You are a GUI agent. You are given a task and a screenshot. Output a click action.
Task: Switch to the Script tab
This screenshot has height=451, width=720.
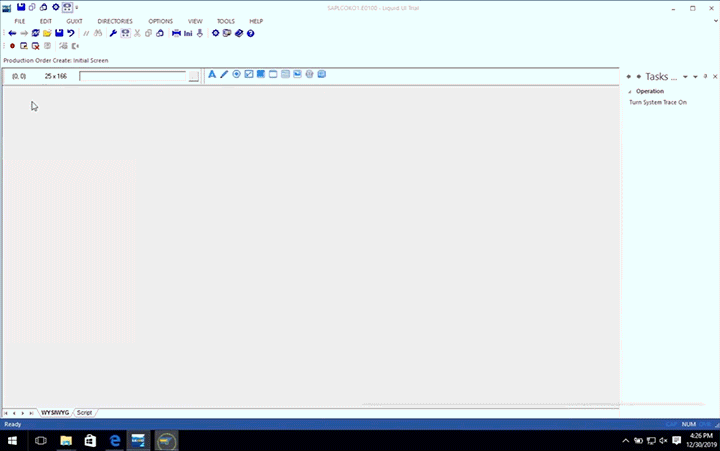click(x=85, y=412)
